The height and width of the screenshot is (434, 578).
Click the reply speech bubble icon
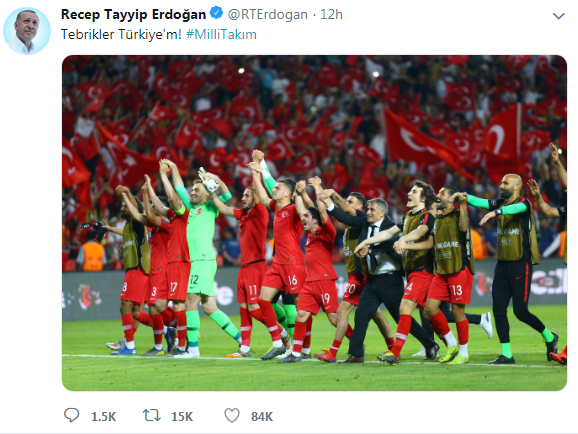click(x=71, y=415)
